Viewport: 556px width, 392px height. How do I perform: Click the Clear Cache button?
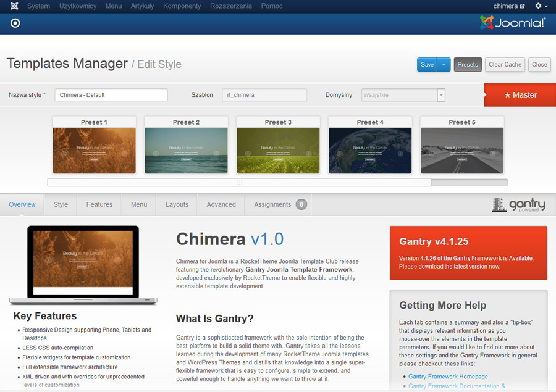[505, 64]
